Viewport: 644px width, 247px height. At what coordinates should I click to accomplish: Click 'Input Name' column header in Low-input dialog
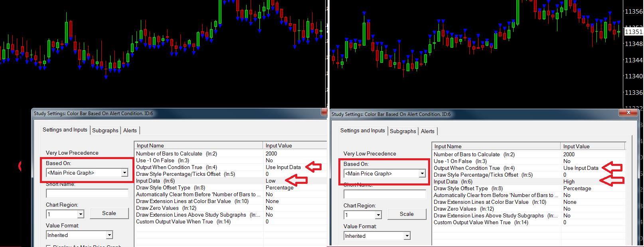pos(199,145)
